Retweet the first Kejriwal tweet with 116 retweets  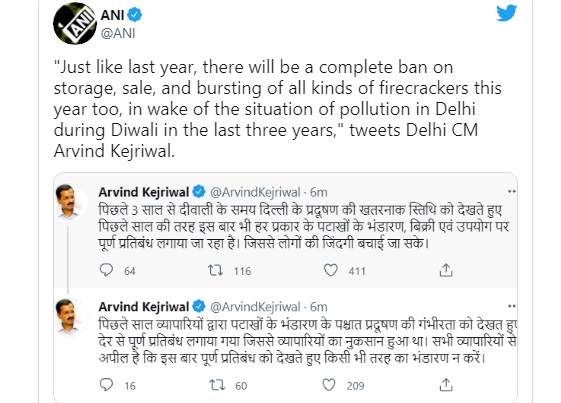[216, 270]
